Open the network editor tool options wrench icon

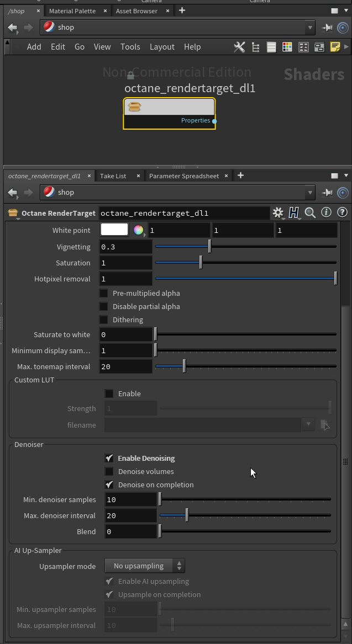[x=239, y=47]
